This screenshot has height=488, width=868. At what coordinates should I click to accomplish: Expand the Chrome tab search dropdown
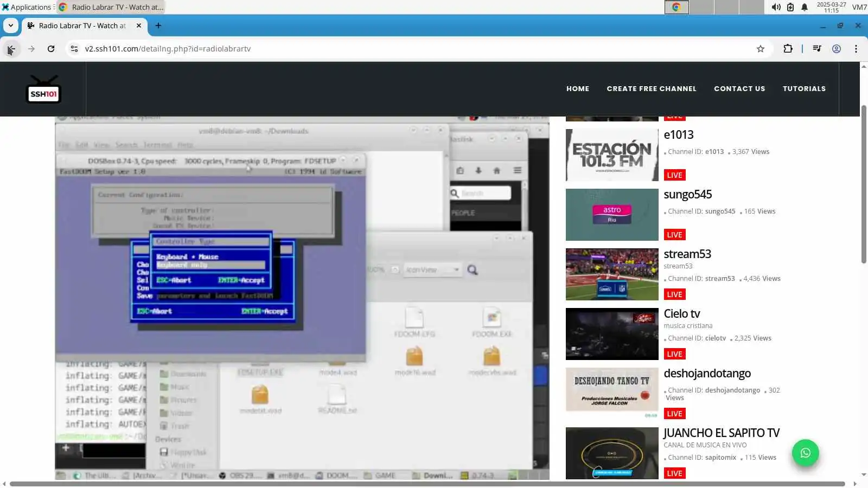point(11,25)
